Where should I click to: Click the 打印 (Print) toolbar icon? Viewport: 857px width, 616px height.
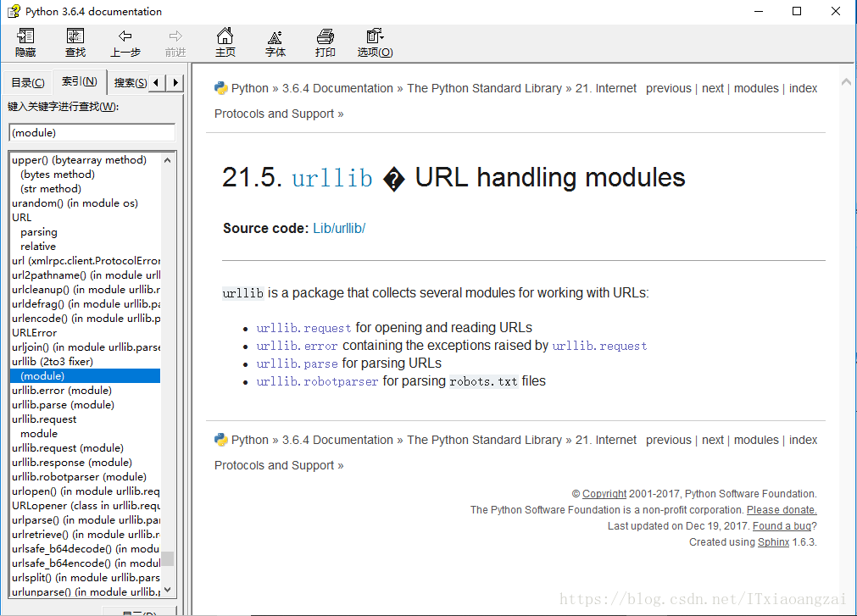(326, 42)
